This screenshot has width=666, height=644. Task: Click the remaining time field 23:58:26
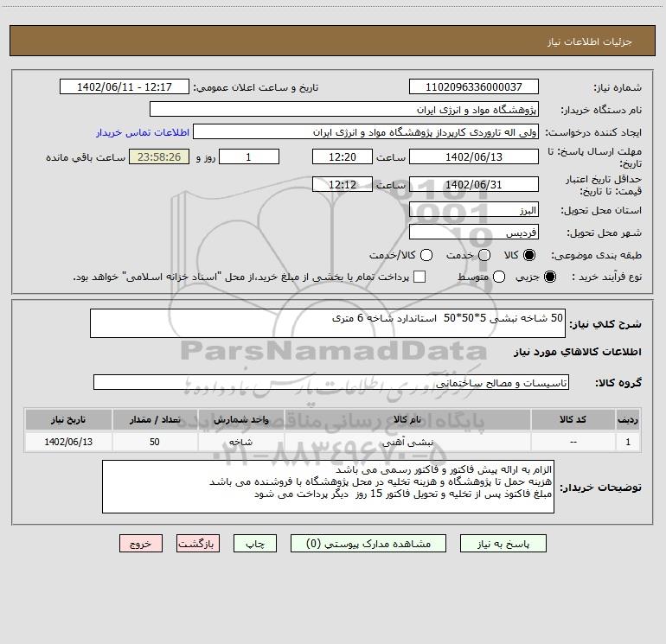click(x=159, y=156)
